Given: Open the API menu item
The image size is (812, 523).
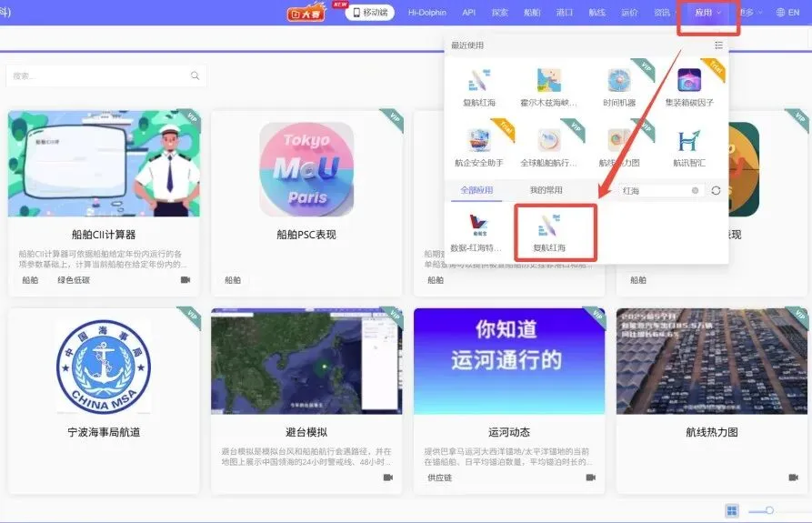Looking at the screenshot, I should (468, 13).
